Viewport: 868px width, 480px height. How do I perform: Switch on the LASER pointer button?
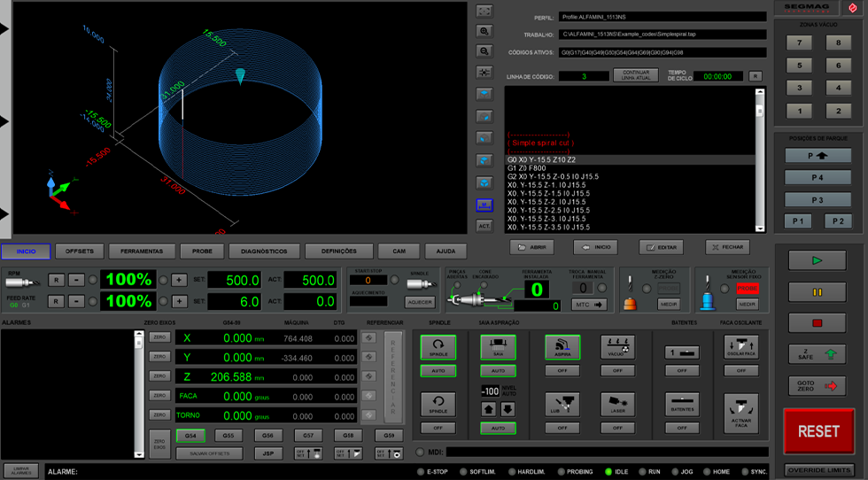tap(618, 404)
